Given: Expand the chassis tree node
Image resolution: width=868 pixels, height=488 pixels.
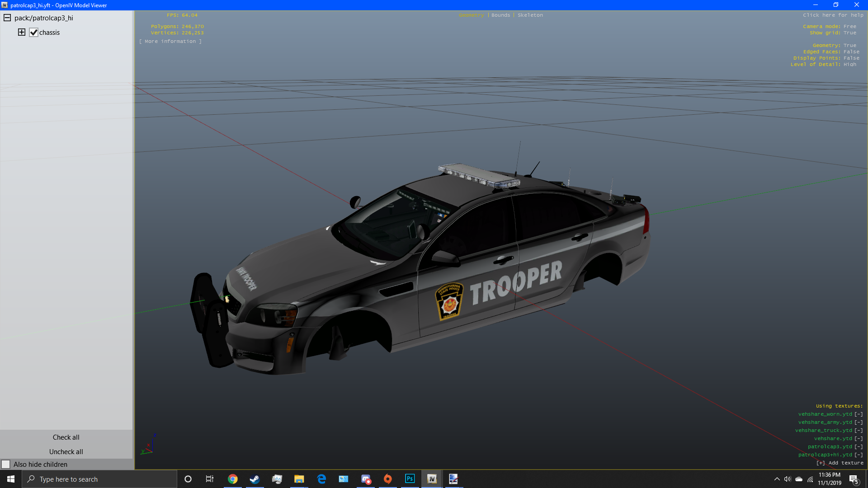Looking at the screenshot, I should click(22, 32).
